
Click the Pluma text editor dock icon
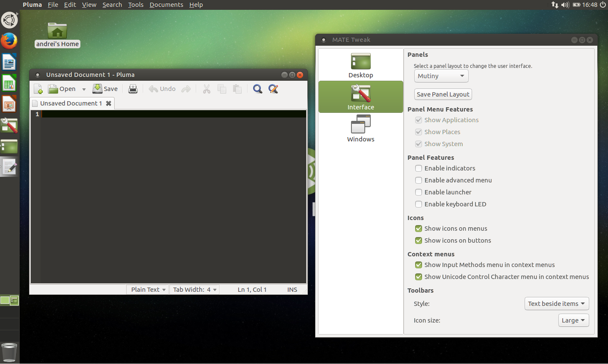point(9,167)
